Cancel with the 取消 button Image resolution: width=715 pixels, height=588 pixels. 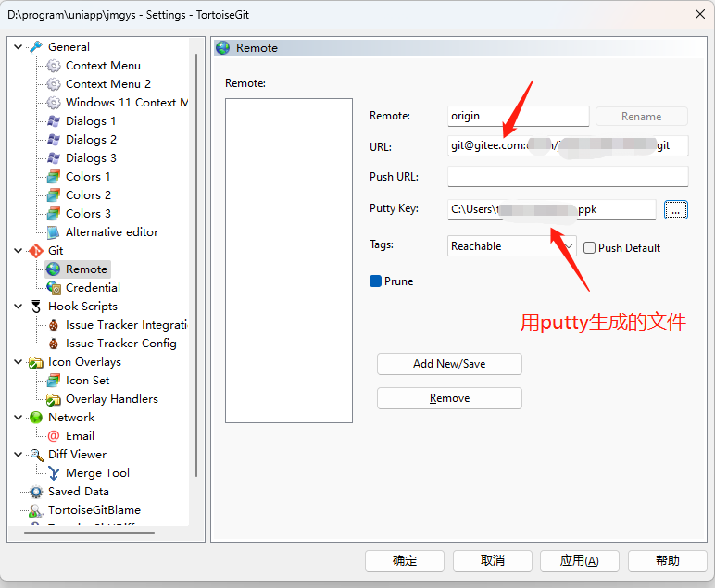click(x=493, y=560)
